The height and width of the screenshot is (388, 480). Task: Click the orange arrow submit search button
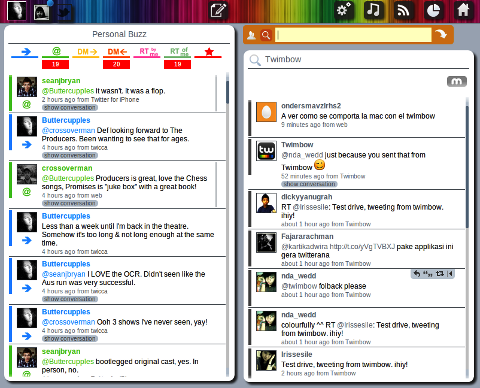coord(441,34)
